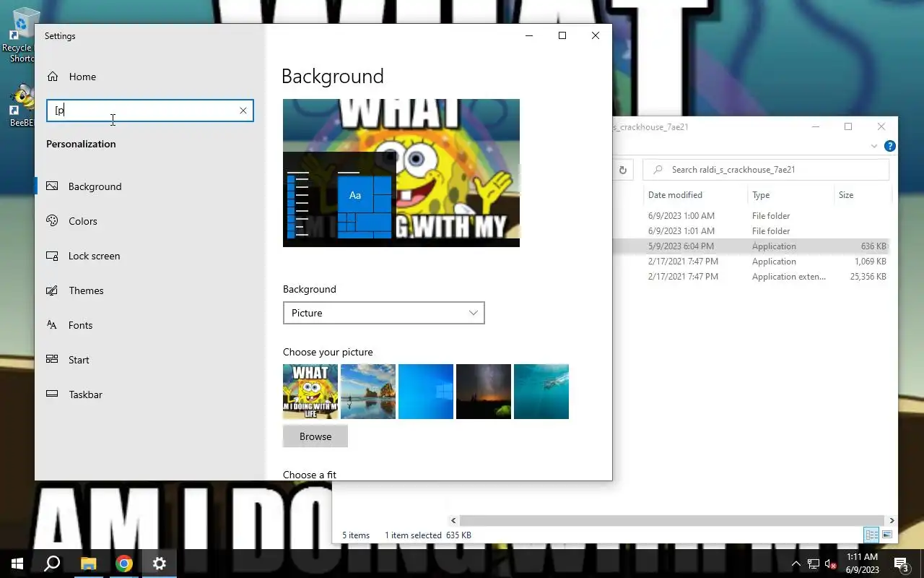
Task: Sort files by Date modified column
Action: coord(675,195)
